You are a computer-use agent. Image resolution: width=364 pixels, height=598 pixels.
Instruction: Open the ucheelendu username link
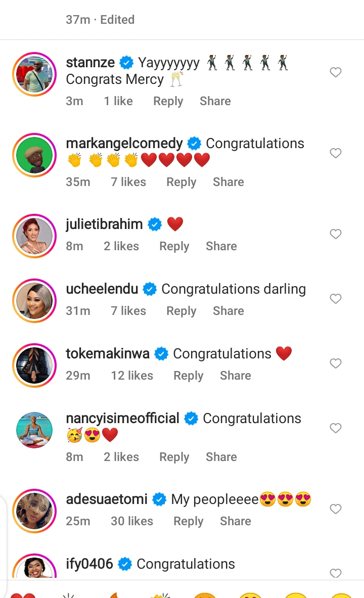pos(102,289)
